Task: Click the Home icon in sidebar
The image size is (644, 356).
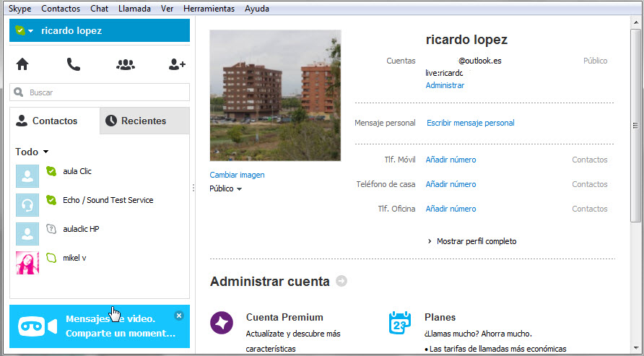Action: click(x=22, y=64)
